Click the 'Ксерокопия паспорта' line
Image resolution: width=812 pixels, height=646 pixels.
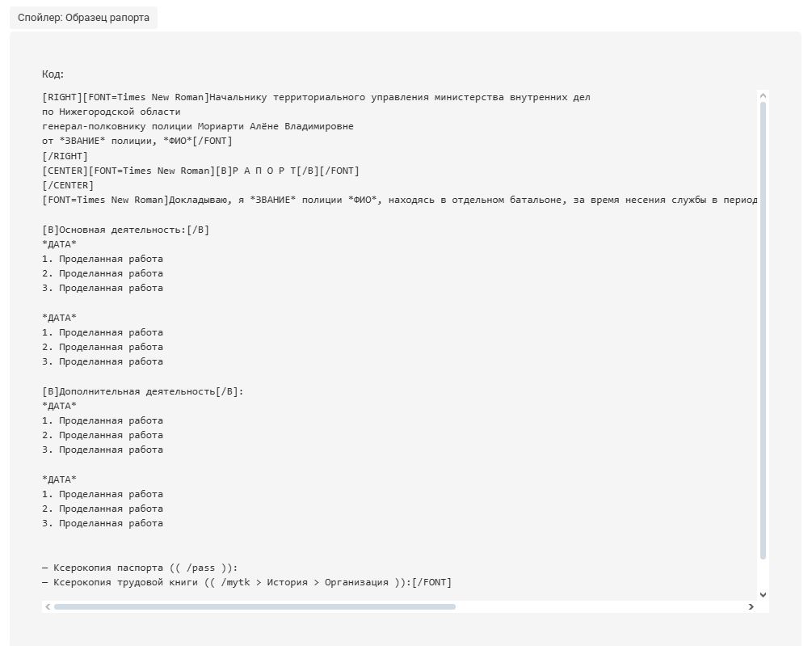[140, 568]
